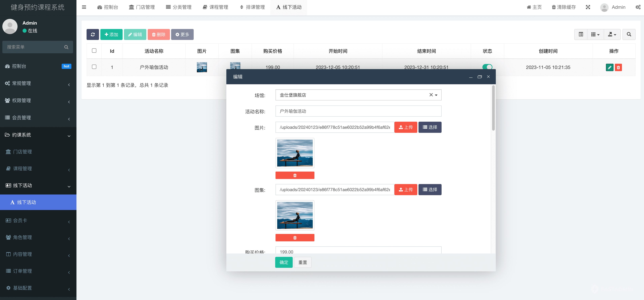Expand 内容管理 in sidebar
The height and width of the screenshot is (300, 644).
pyautogui.click(x=38, y=254)
